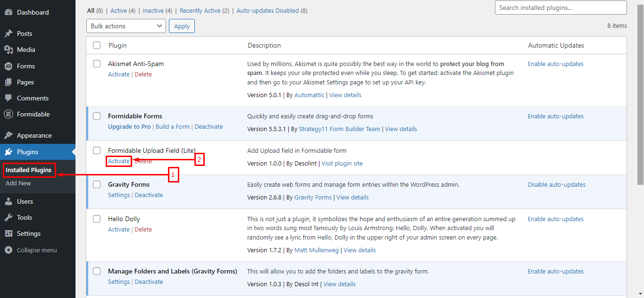
Task: Click the Media icon in sidebar
Action: [8, 50]
